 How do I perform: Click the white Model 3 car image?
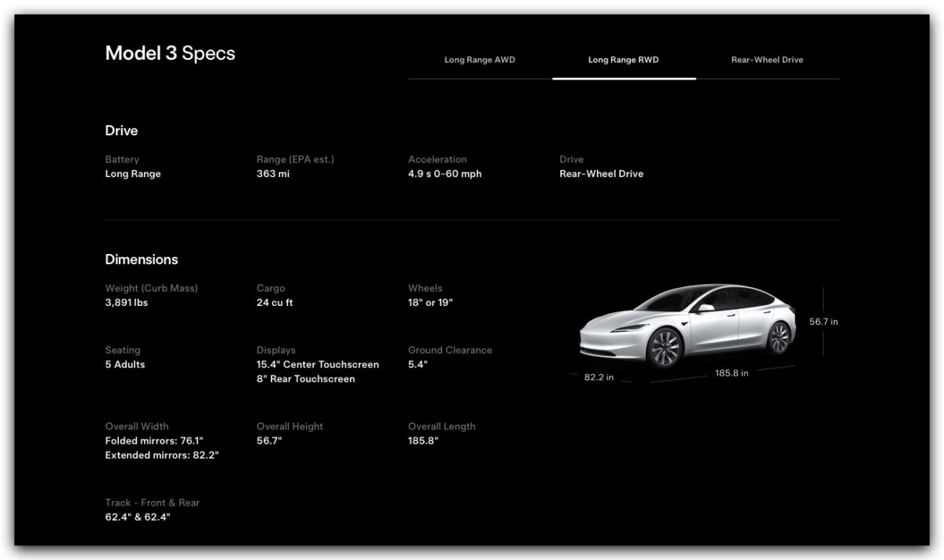687,325
